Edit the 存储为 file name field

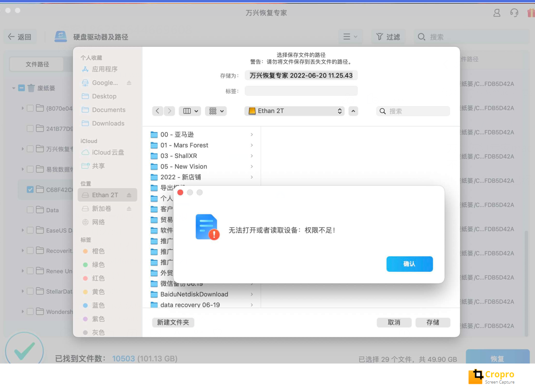pyautogui.click(x=301, y=76)
